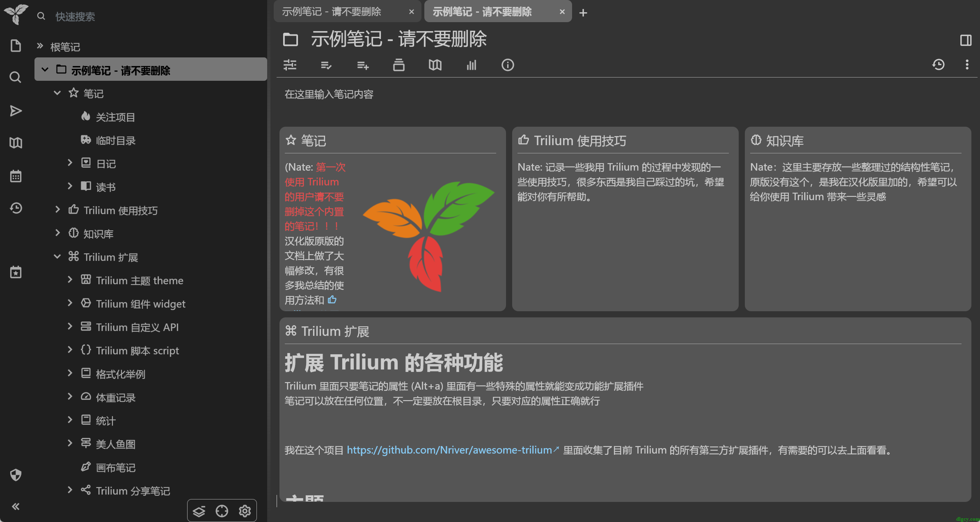Screen dimensions: 980x522
Task: Select 关注项目 in the tree
Action: click(115, 117)
